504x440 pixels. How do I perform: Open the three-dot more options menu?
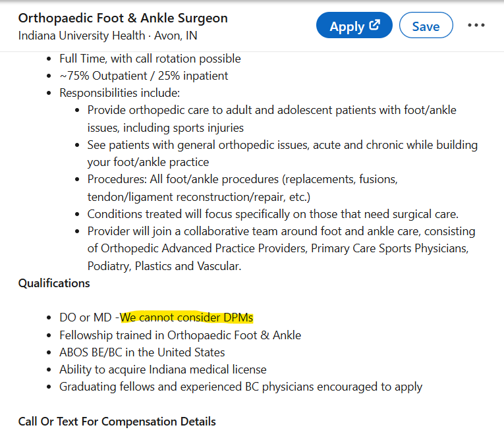[x=476, y=26]
